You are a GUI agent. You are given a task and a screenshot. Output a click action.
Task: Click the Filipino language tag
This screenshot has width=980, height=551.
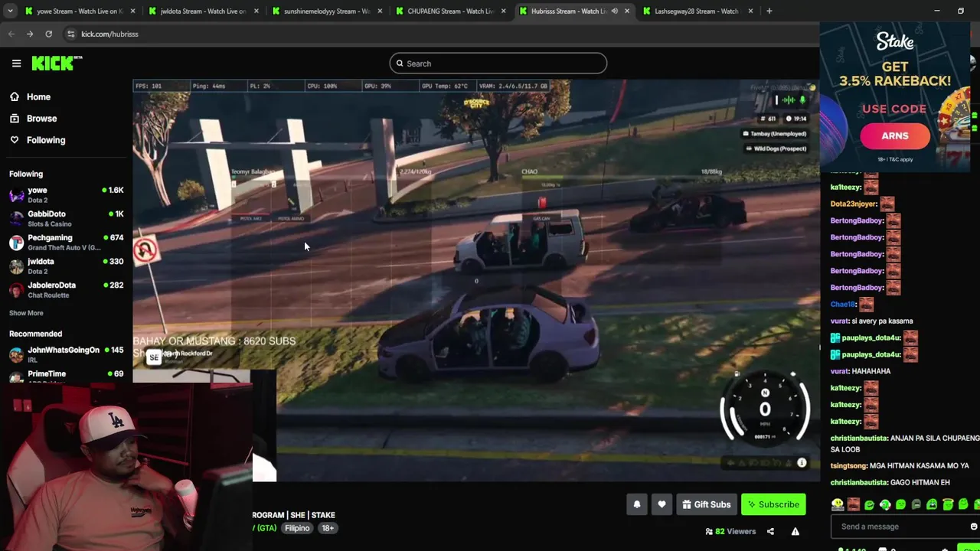pos(297,528)
